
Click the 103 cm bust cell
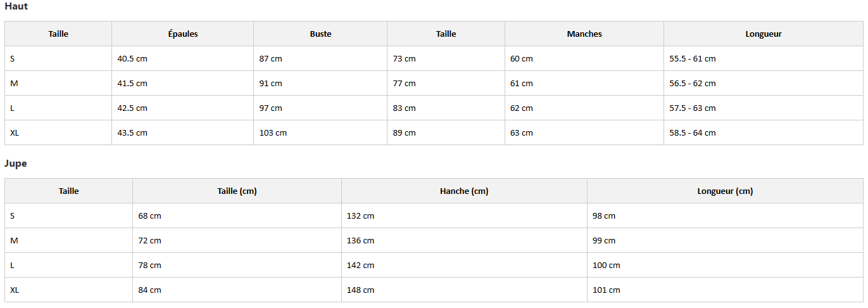click(x=273, y=133)
